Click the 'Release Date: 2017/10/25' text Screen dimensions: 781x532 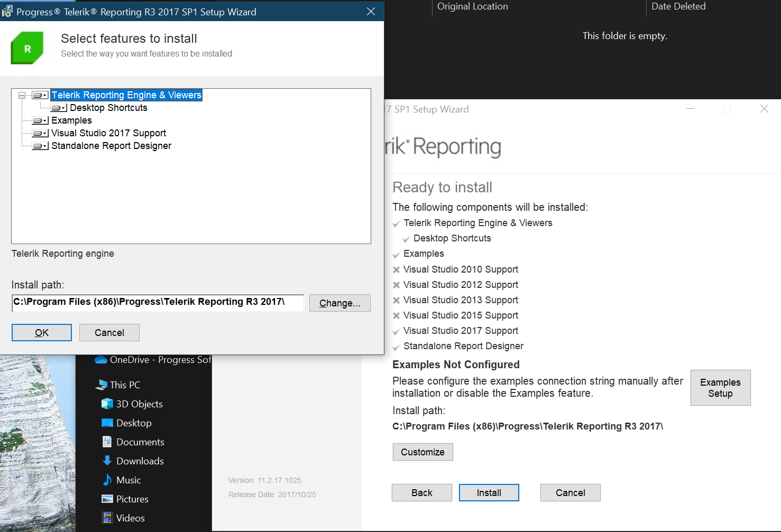click(272, 494)
